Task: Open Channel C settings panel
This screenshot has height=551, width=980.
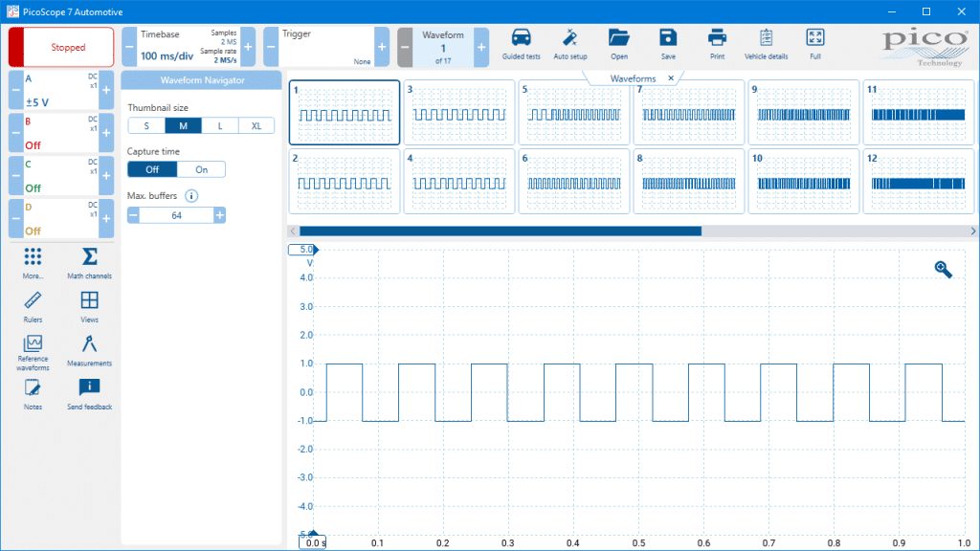Action: click(x=61, y=176)
